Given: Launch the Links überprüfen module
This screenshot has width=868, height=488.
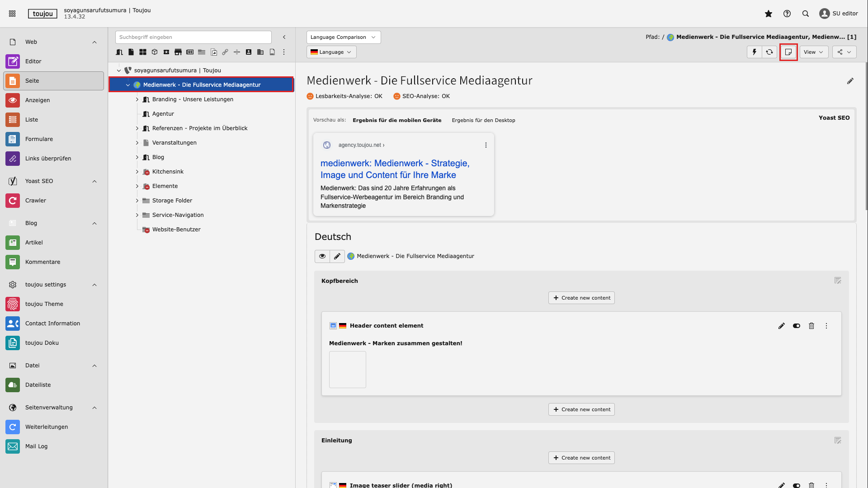Looking at the screenshot, I should coord(53,159).
